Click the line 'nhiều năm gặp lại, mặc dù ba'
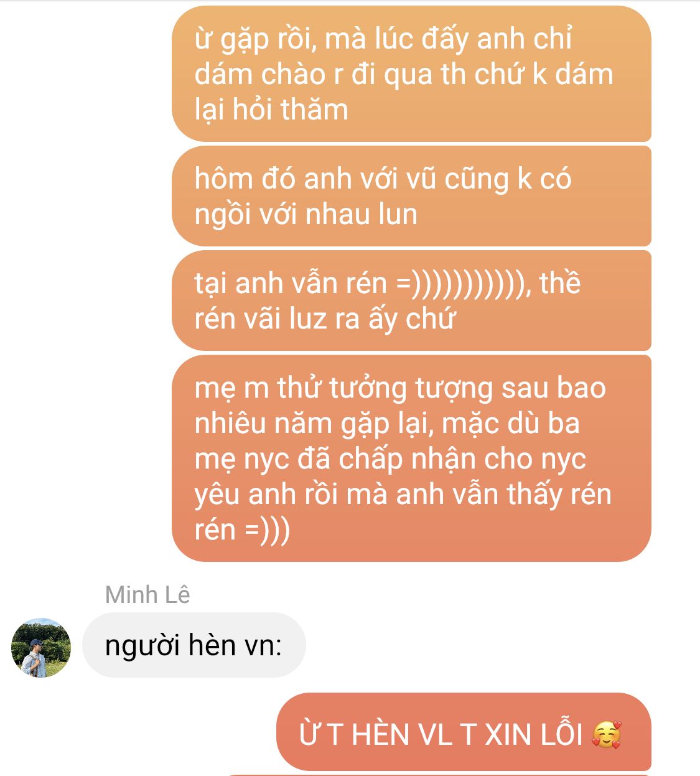 [x=387, y=424]
